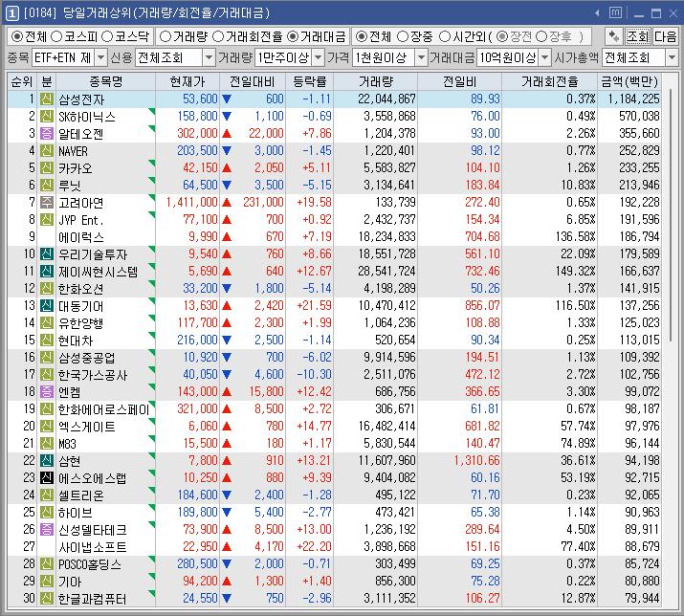Sort by the 현재가 column header
Image resolution: width=684 pixels, height=616 pixels.
(x=188, y=81)
